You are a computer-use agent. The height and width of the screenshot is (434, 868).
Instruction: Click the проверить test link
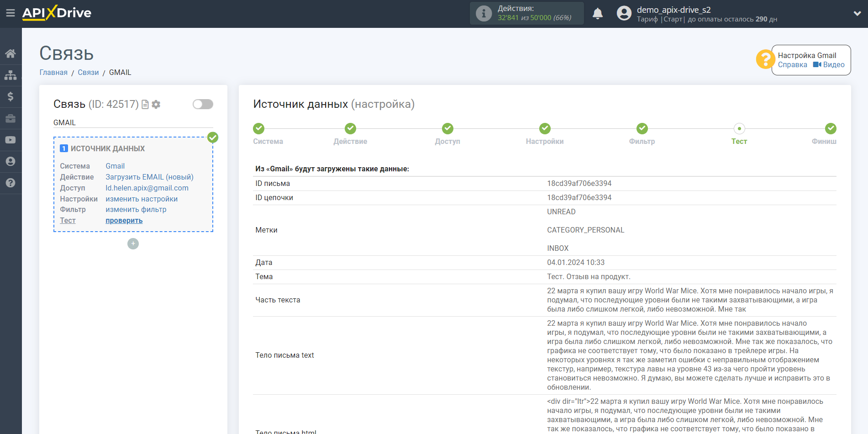coord(124,221)
